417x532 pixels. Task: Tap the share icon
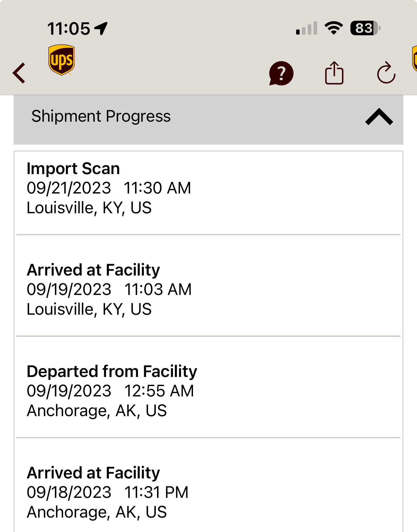coord(334,73)
